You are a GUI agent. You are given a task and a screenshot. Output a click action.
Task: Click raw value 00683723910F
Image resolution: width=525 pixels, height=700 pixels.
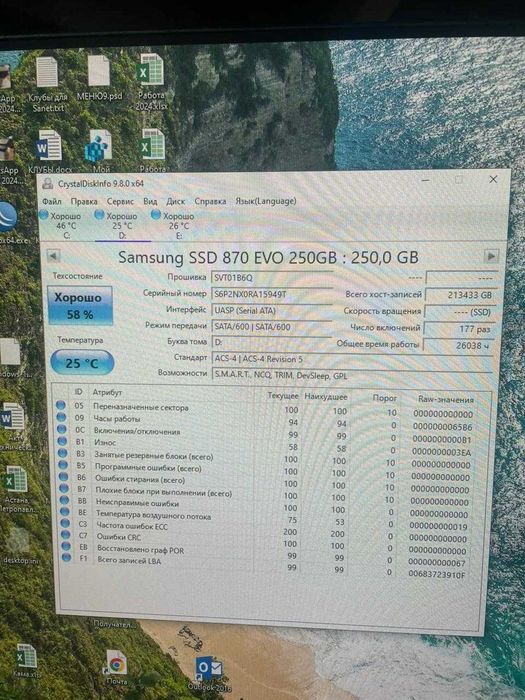(437, 574)
